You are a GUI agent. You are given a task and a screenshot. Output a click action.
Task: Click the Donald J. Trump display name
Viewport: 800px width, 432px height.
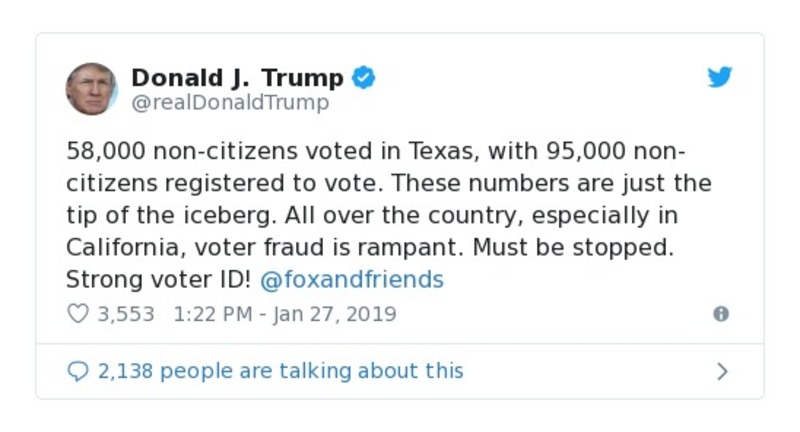[x=237, y=77]
